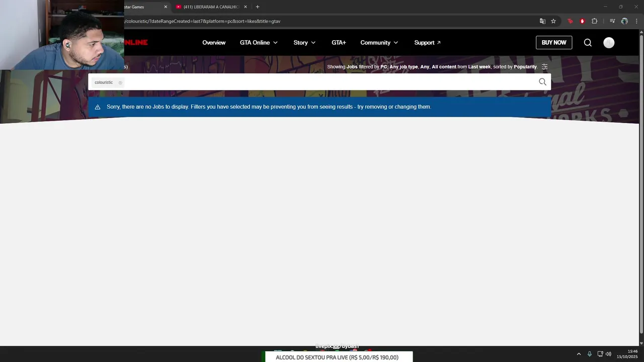Screen dimensions: 644x362
Task: Open the external Support link
Action: point(427,43)
